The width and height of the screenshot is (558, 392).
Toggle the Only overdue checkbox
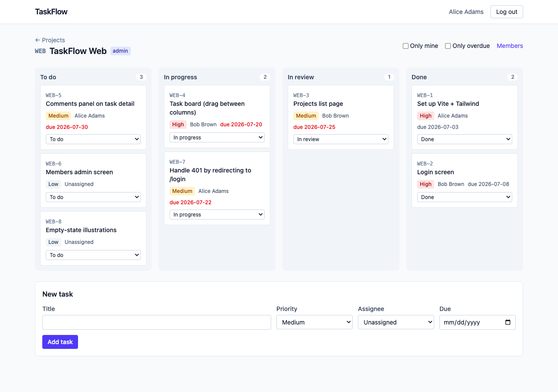coord(448,46)
